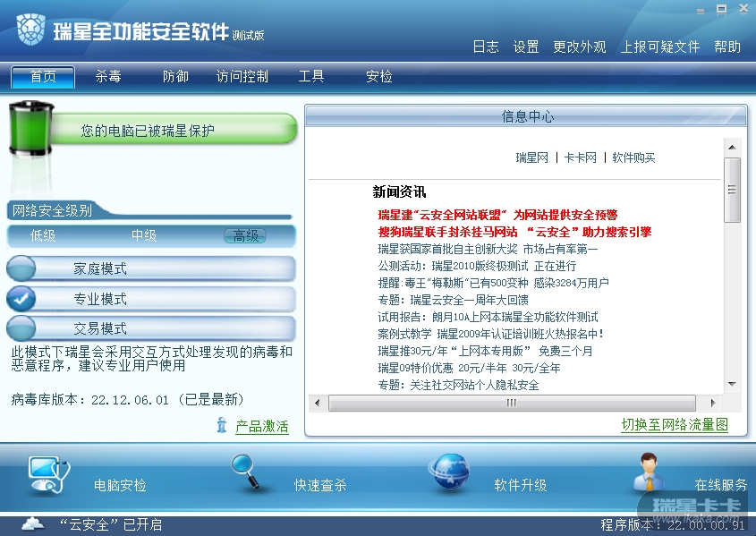Click 产品激活 link
The height and width of the screenshot is (536, 756).
pos(262,427)
